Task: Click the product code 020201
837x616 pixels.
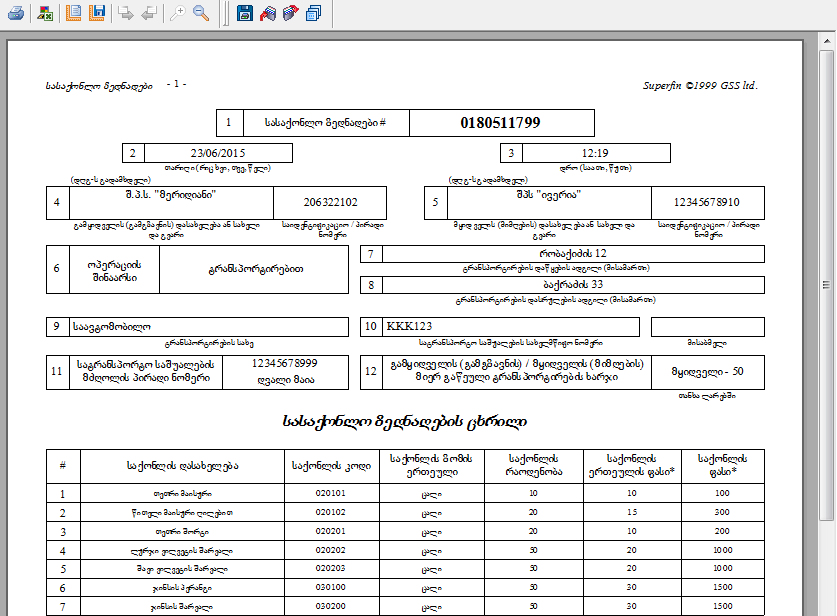Action: click(x=330, y=531)
